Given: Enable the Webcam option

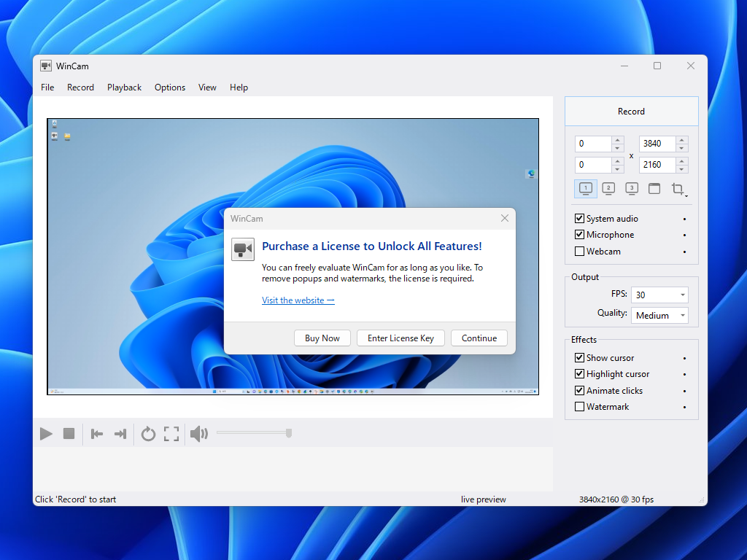Looking at the screenshot, I should pos(580,251).
